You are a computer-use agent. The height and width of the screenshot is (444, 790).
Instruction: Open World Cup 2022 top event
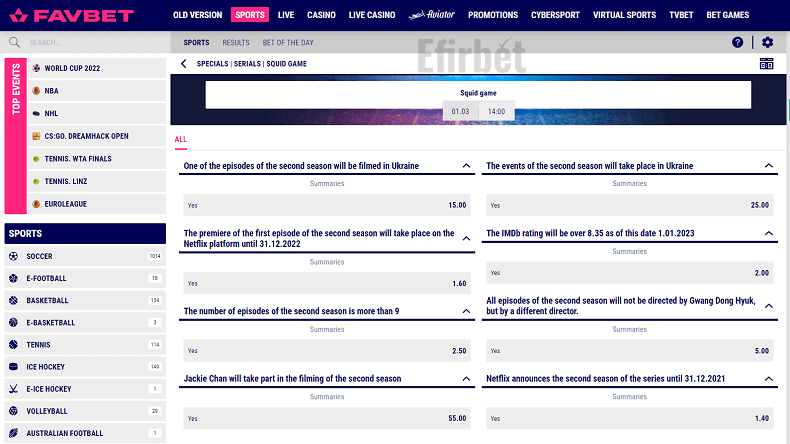pos(97,68)
